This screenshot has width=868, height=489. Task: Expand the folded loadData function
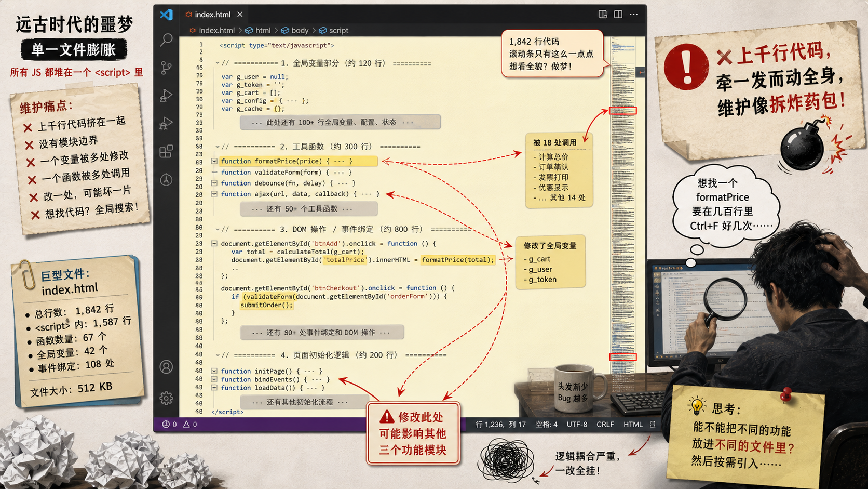[x=214, y=388]
